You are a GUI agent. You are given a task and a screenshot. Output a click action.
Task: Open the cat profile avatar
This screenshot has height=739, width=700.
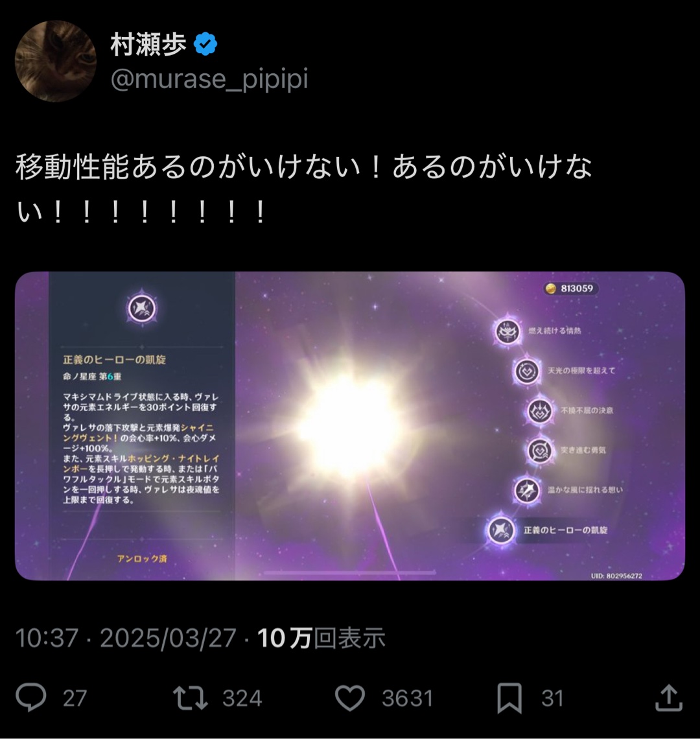(56, 61)
